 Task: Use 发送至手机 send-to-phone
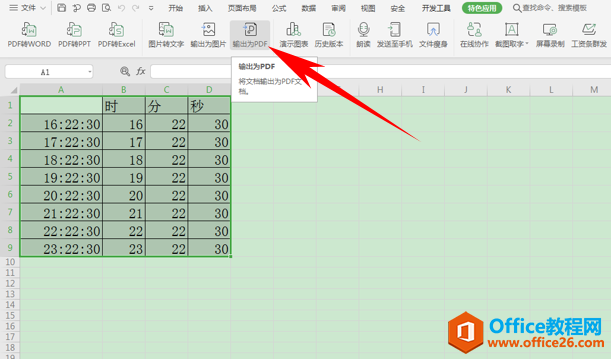click(x=394, y=35)
